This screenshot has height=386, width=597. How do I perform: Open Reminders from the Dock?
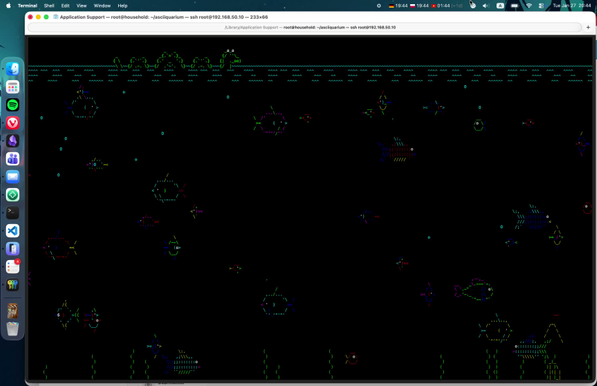point(13,266)
